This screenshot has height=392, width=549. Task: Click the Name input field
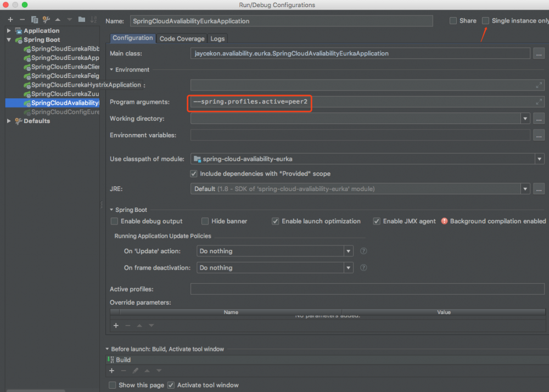coord(282,21)
